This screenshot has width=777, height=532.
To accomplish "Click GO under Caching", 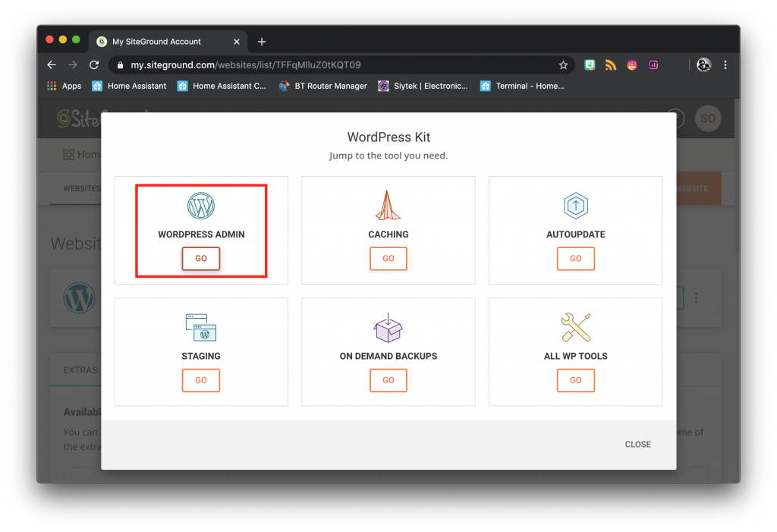I will point(388,258).
